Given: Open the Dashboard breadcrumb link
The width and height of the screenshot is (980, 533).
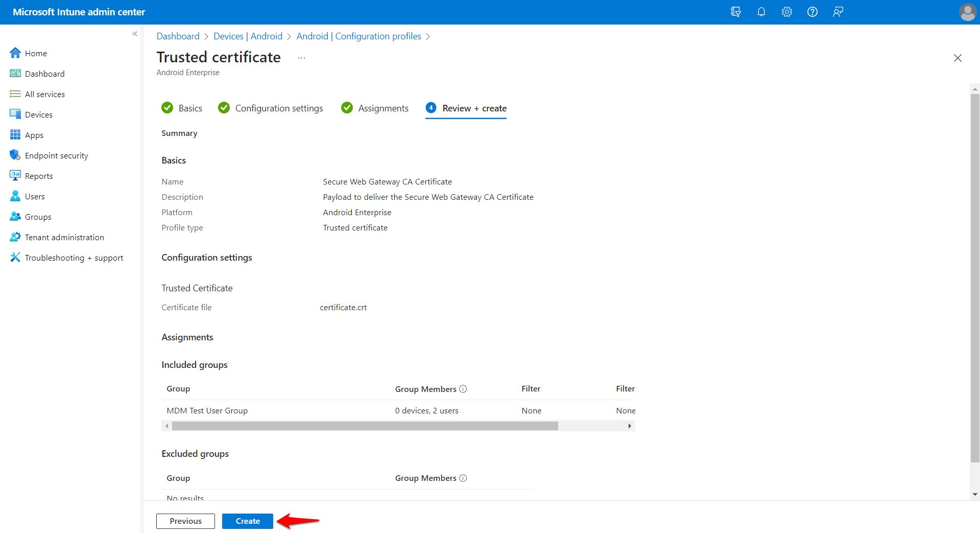Looking at the screenshot, I should point(178,36).
